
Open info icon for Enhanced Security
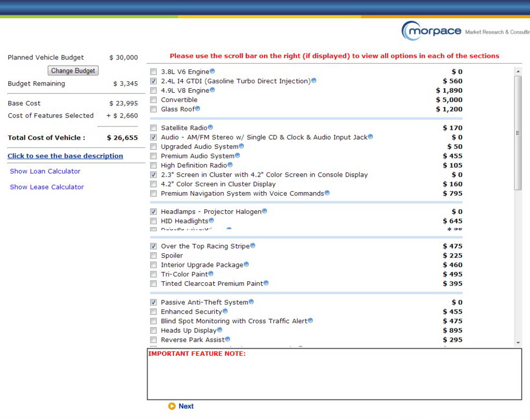point(225,311)
